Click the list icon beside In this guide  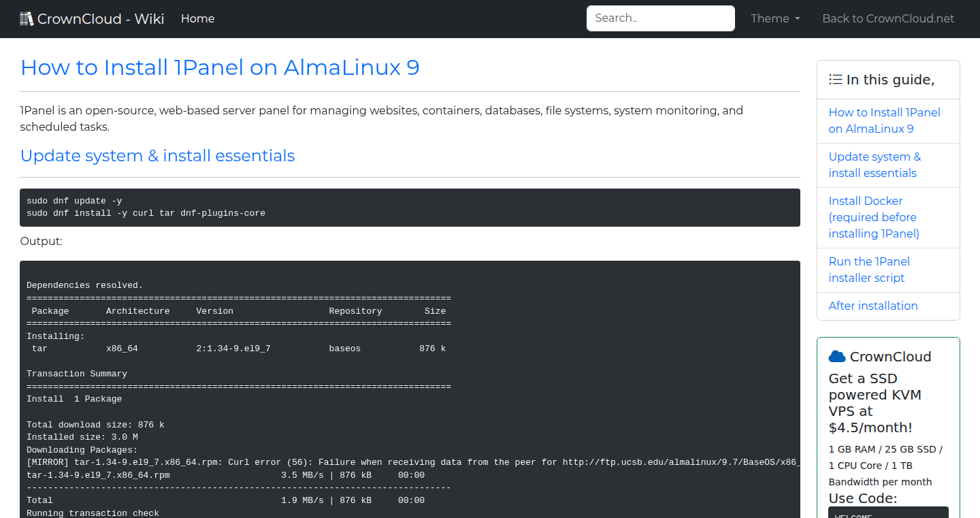click(836, 80)
